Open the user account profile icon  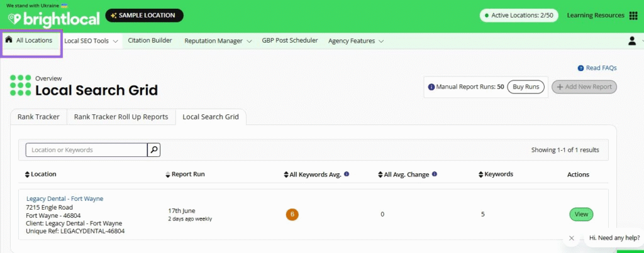(x=632, y=41)
